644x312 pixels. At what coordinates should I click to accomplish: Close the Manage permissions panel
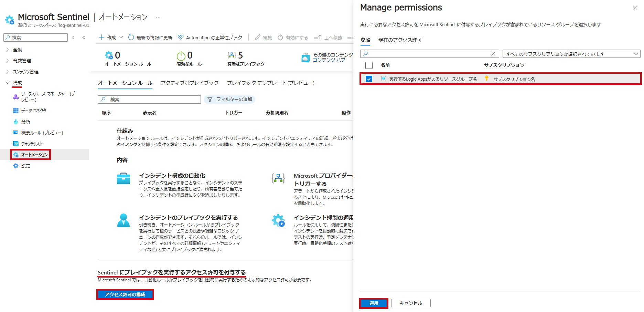[635, 8]
